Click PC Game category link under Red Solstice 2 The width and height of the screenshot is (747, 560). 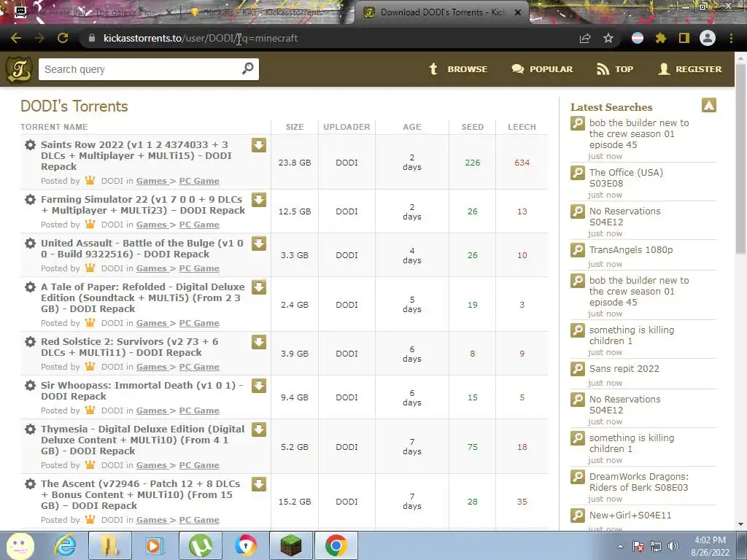(x=199, y=367)
